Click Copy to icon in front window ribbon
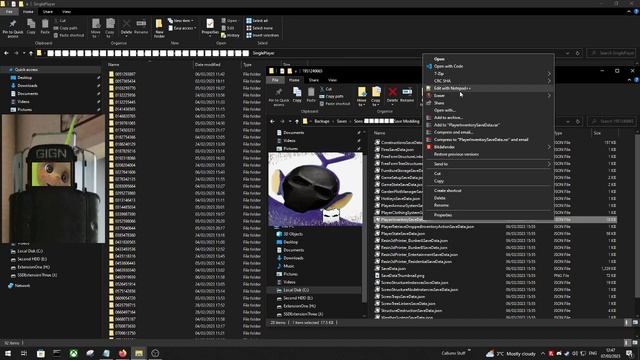Screen dimensions: 640x360 pyautogui.click(x=376, y=96)
